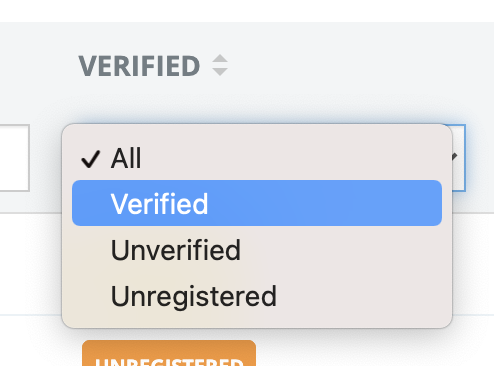The image size is (494, 366).
Task: Filter rows to show Verified only
Action: [257, 203]
